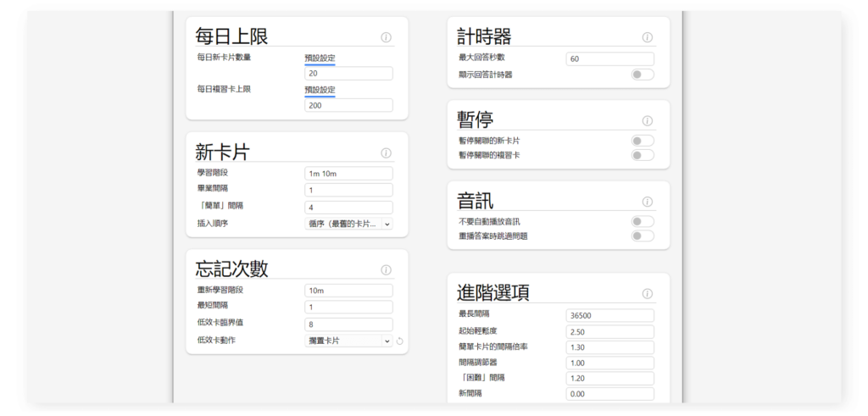The height and width of the screenshot is (416, 868).
Task: Click the reset icon beside 低效卡動作 dropdown
Action: coord(400,341)
